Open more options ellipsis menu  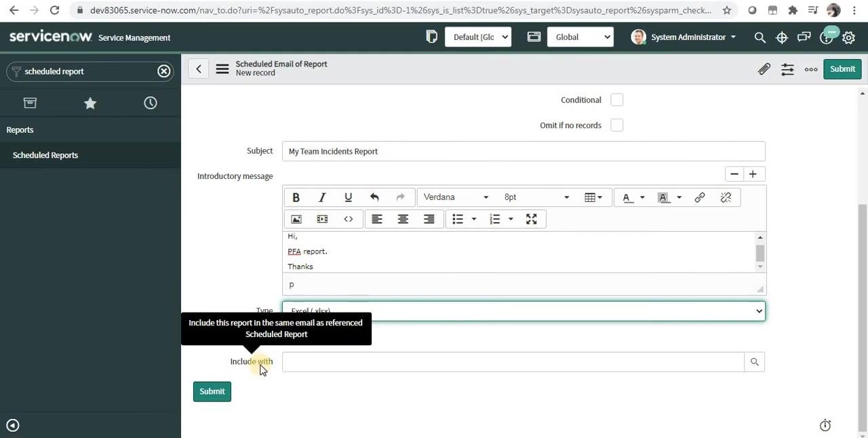[x=811, y=69]
